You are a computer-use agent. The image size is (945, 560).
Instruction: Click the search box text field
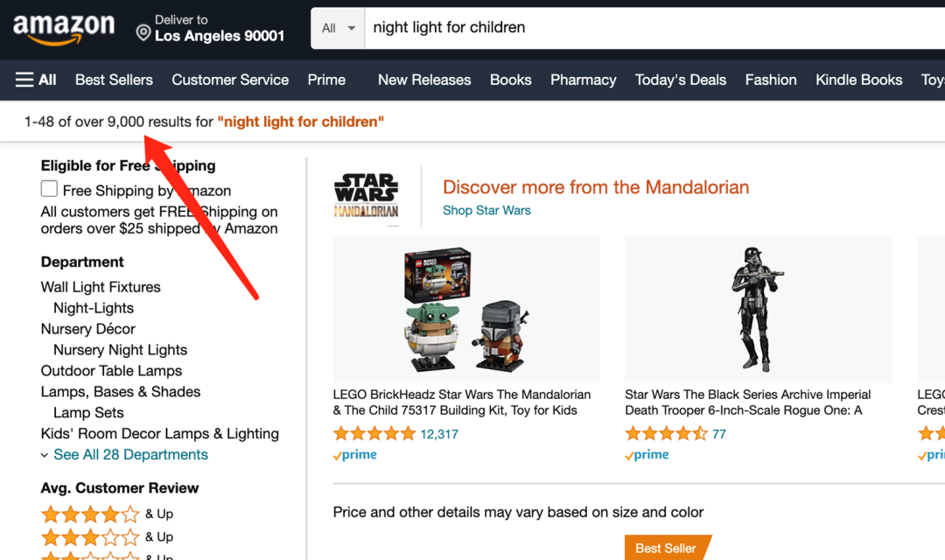[654, 28]
